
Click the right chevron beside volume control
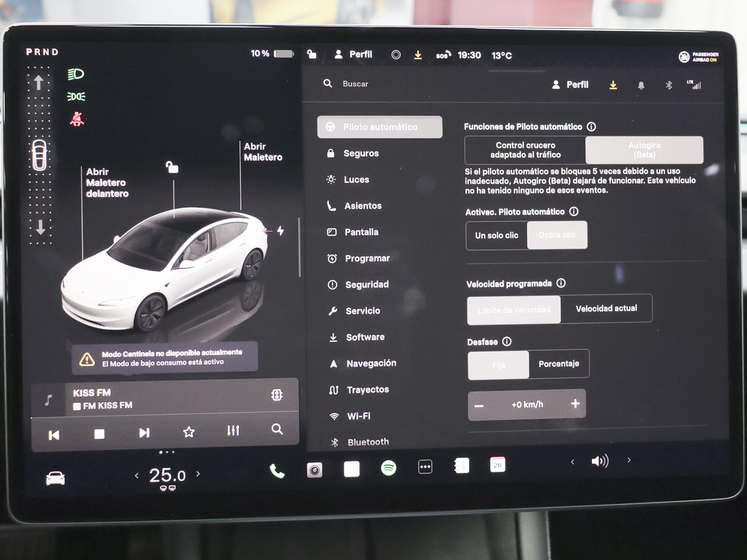point(629,461)
